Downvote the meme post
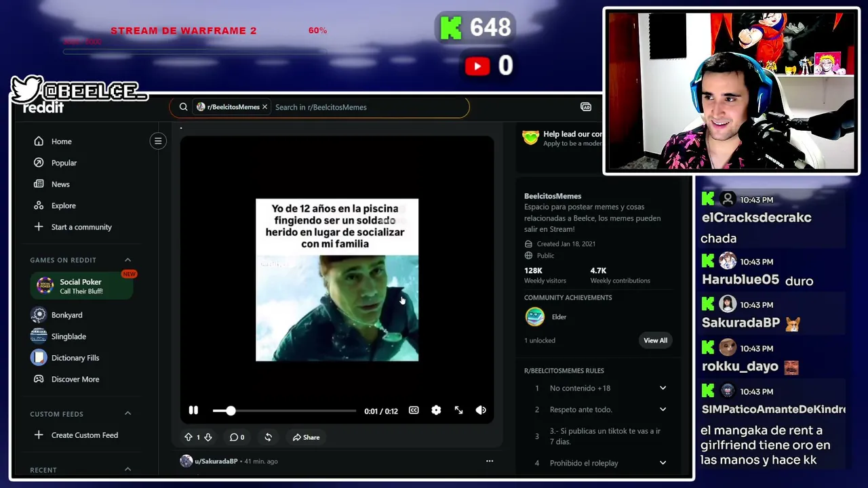The image size is (868, 488). 208,437
